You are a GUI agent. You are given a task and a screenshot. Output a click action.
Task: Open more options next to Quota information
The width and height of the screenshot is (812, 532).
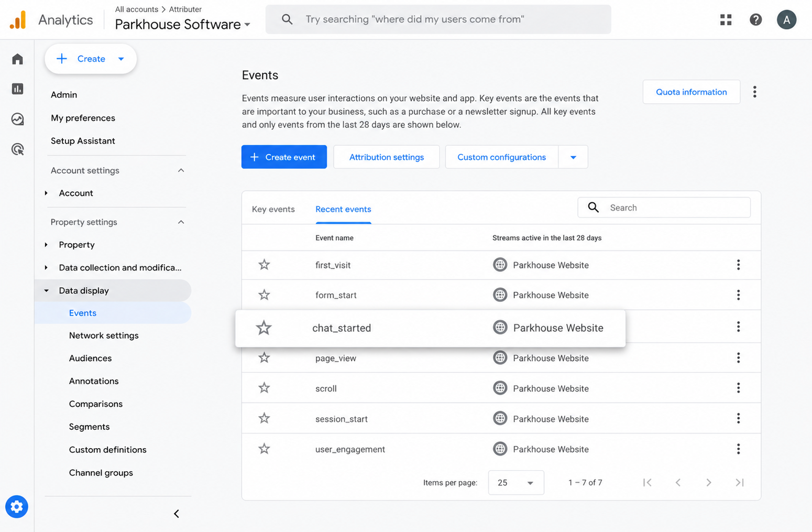point(754,92)
